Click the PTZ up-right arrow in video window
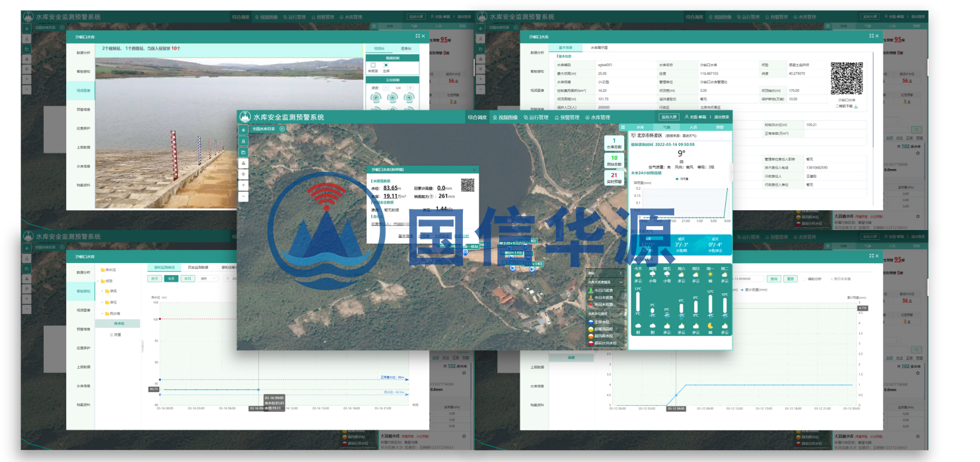 [410, 99]
